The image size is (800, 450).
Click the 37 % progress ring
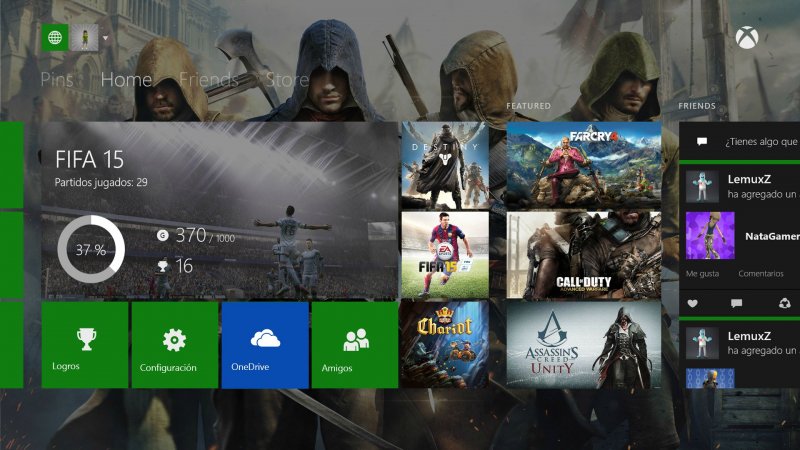point(91,249)
